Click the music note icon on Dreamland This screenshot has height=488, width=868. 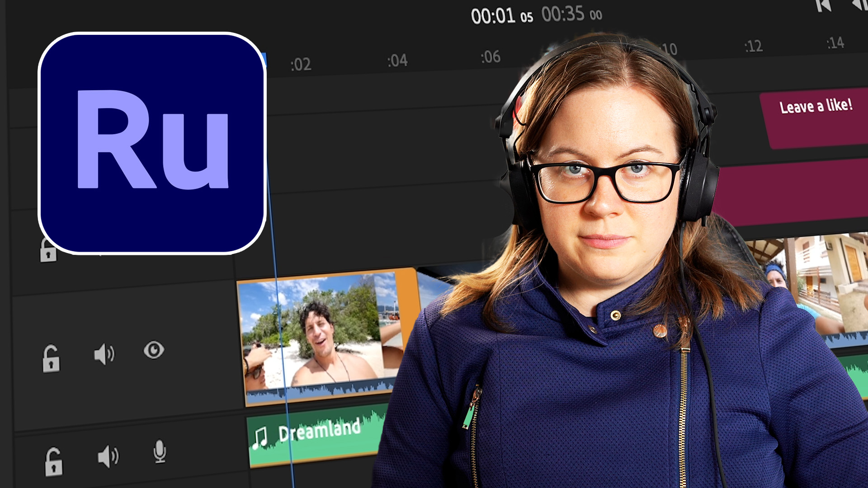pyautogui.click(x=259, y=438)
